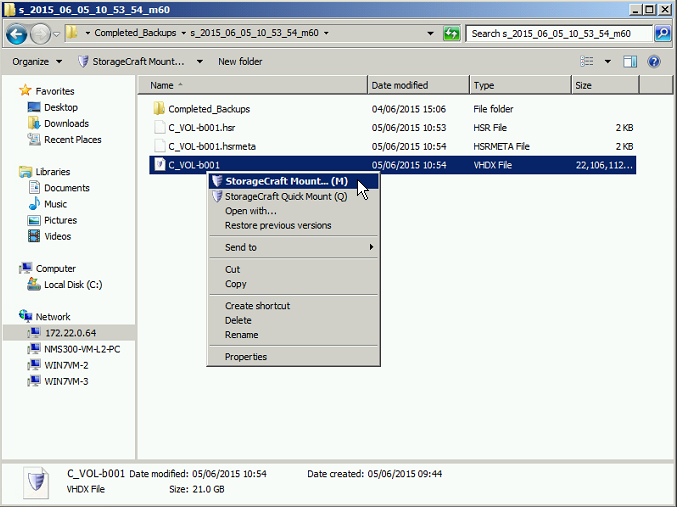The width and height of the screenshot is (677, 507).
Task: Sort by the Size column header
Action: tap(605, 85)
